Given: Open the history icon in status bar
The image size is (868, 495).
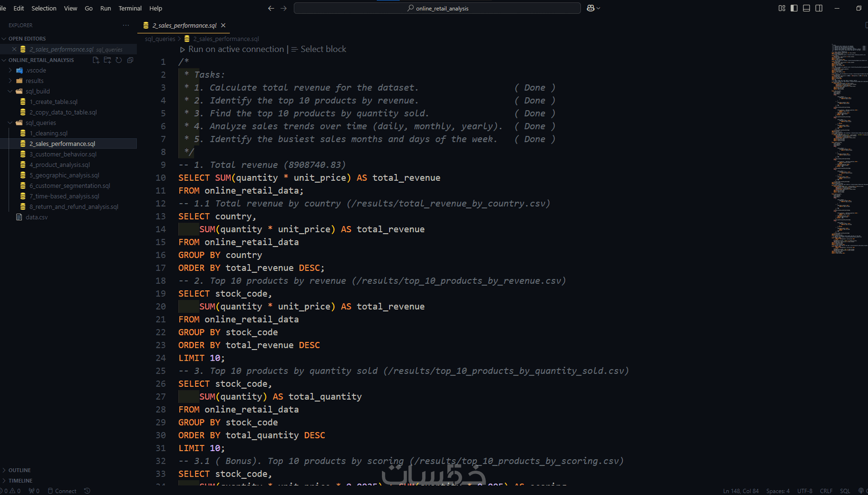Looking at the screenshot, I should click(x=87, y=491).
